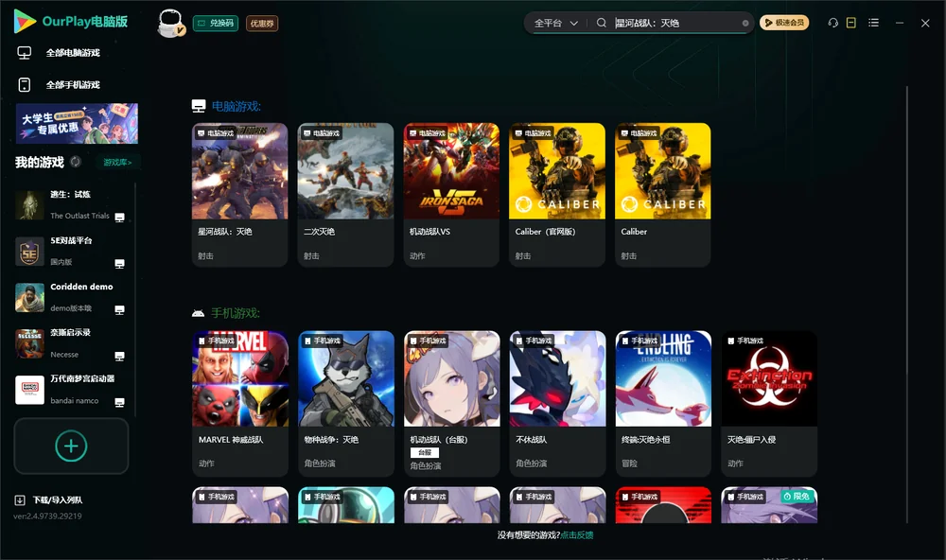The width and height of the screenshot is (946, 560).
Task: Click the 兑换码 redeem code button
Action: click(x=216, y=24)
